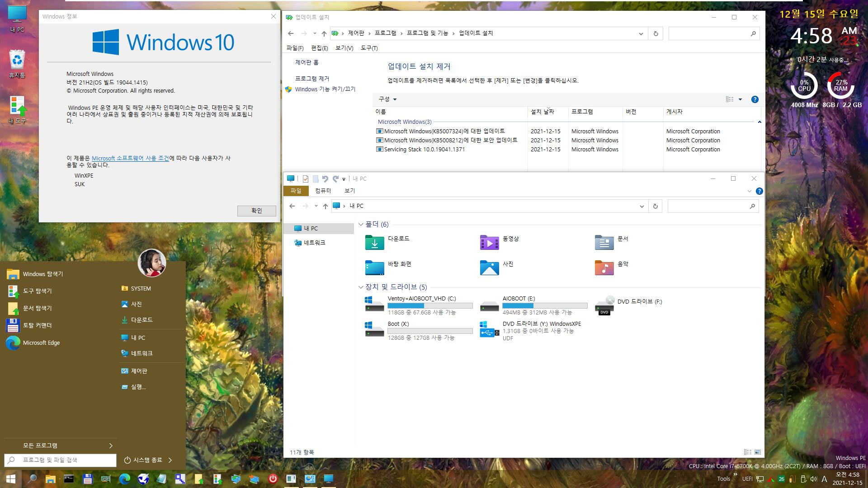The height and width of the screenshot is (488, 868).
Task: Click refresh button in 업데이트 설치 address bar
Action: pos(656,33)
